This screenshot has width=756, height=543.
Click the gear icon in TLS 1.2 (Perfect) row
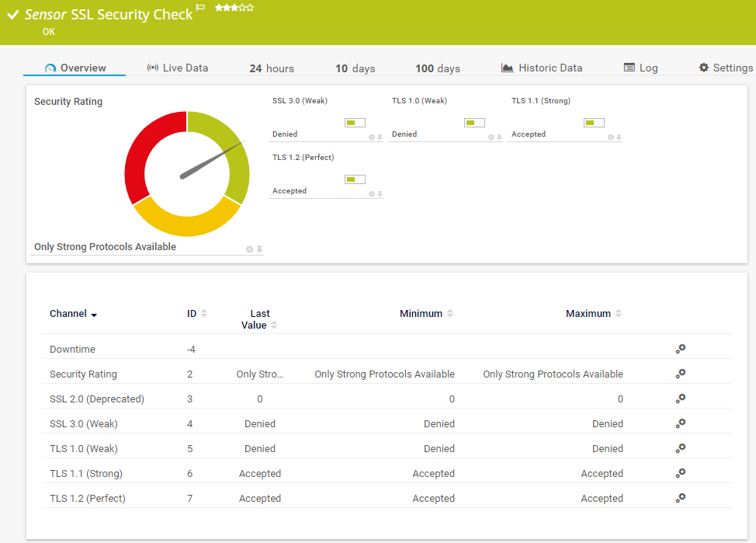[680, 499]
